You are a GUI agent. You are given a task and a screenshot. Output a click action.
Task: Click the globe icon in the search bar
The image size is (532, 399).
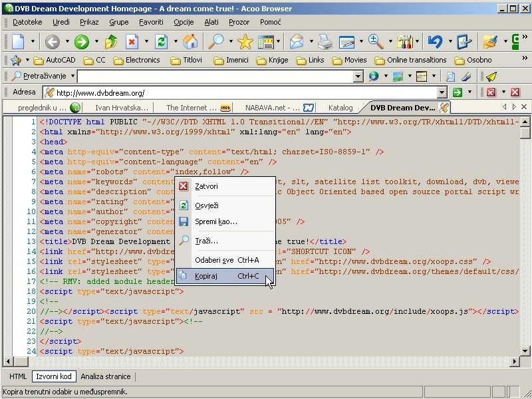374,76
